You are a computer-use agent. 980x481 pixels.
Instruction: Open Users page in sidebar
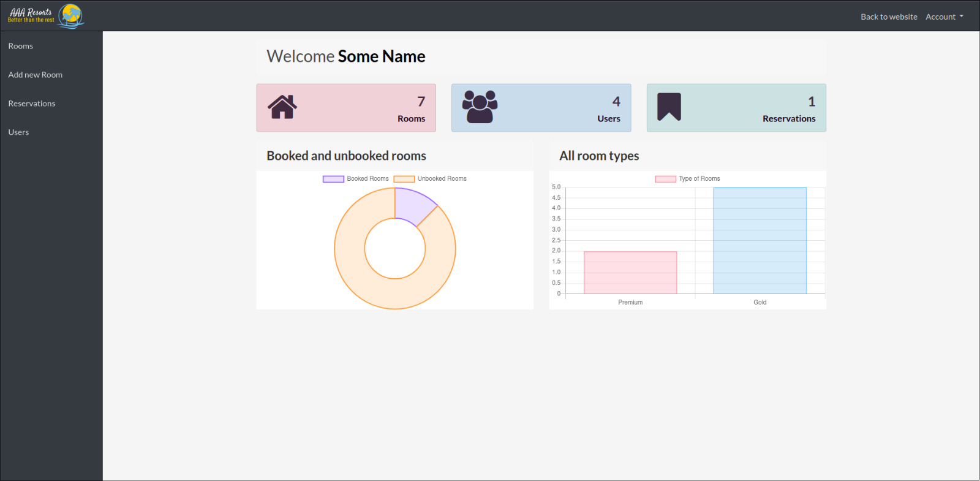click(x=18, y=132)
